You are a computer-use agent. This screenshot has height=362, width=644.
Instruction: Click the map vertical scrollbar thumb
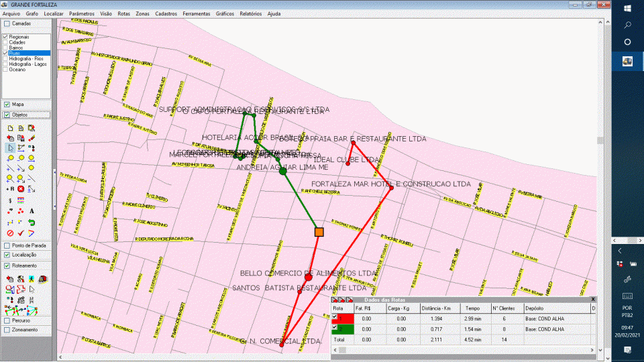pyautogui.click(x=600, y=140)
